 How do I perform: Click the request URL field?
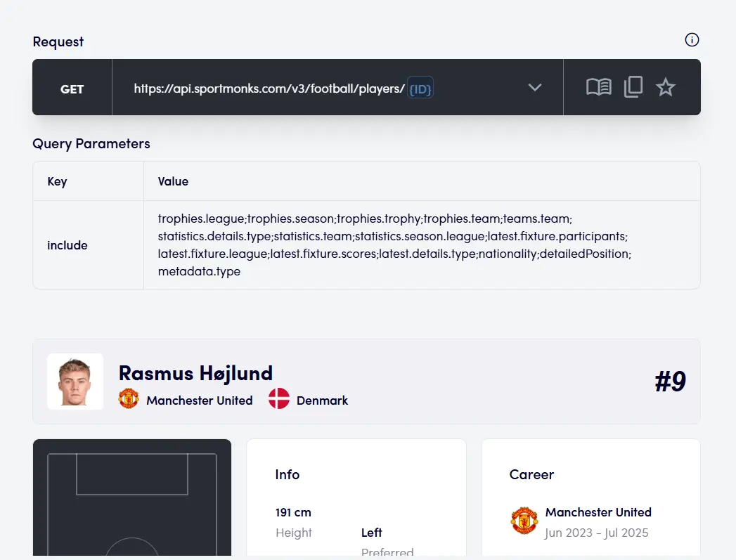(337, 87)
